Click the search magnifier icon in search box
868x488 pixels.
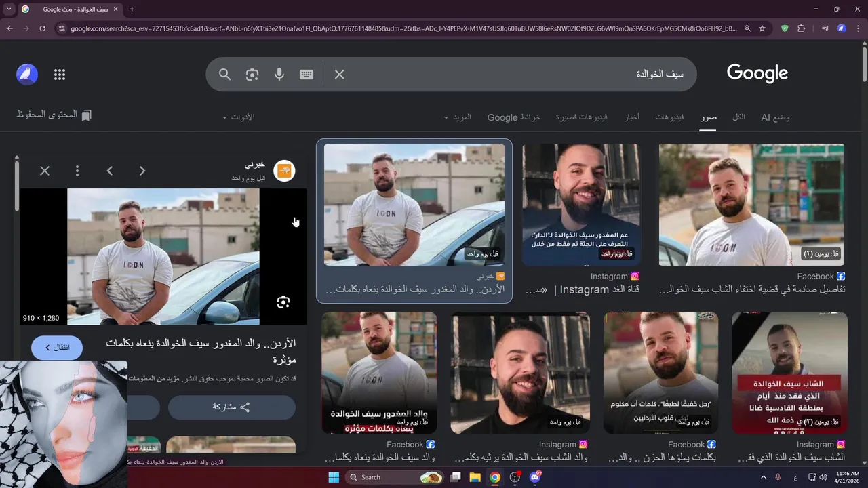[x=225, y=75]
